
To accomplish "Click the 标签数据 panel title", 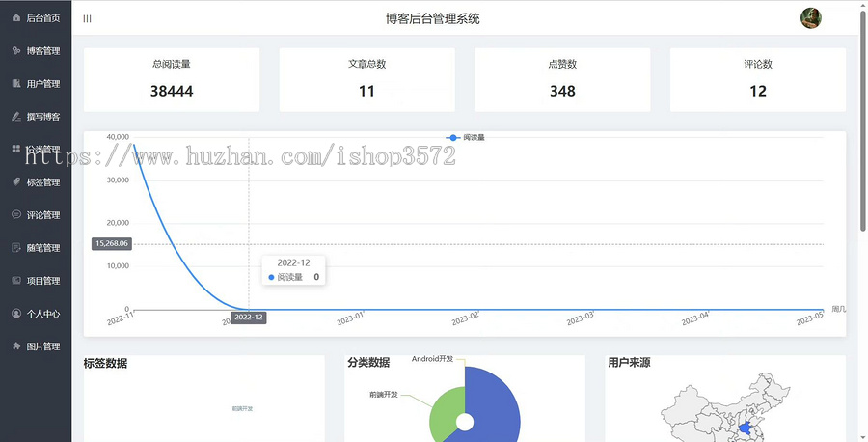I will click(105, 364).
